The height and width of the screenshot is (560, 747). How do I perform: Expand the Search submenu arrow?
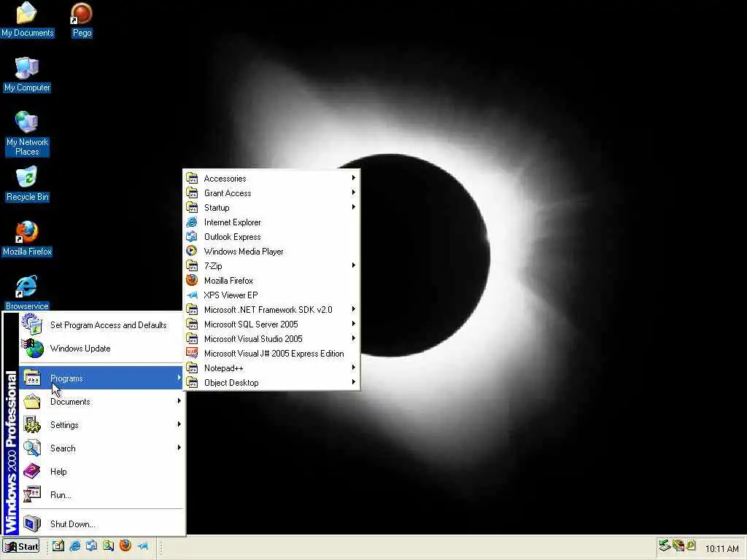pyautogui.click(x=179, y=448)
